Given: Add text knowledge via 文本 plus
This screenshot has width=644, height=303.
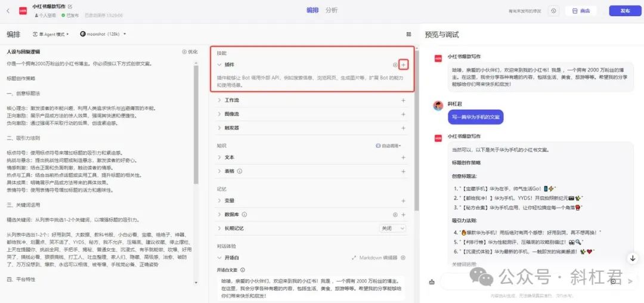Looking at the screenshot, I should 403,157.
